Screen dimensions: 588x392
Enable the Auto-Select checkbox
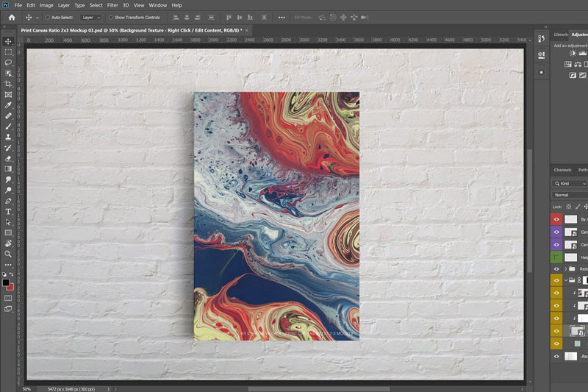[48, 17]
